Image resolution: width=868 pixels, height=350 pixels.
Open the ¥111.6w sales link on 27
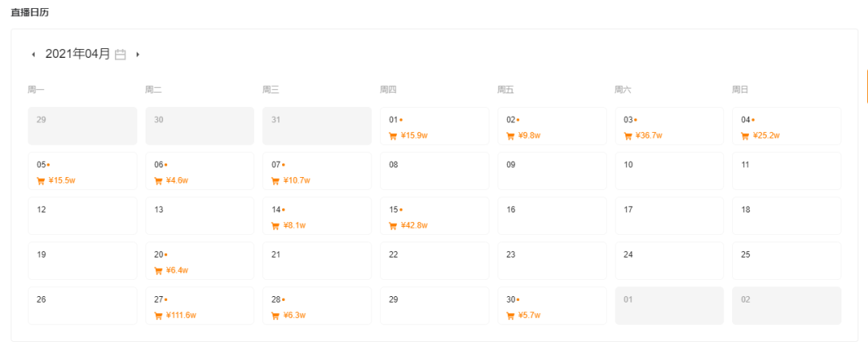tap(181, 315)
